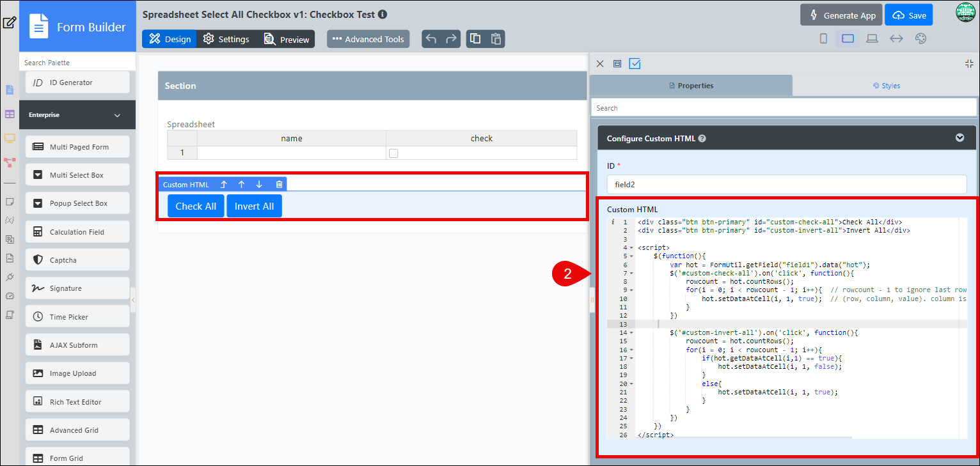Click the straight up-arrow on Custom HTML bar
The width and height of the screenshot is (980, 466).
pos(241,184)
